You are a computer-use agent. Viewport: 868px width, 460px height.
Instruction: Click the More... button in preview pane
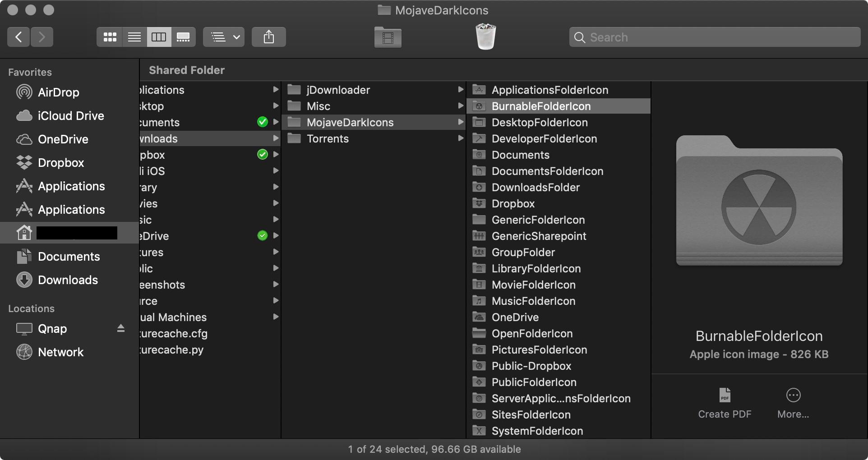(x=793, y=403)
